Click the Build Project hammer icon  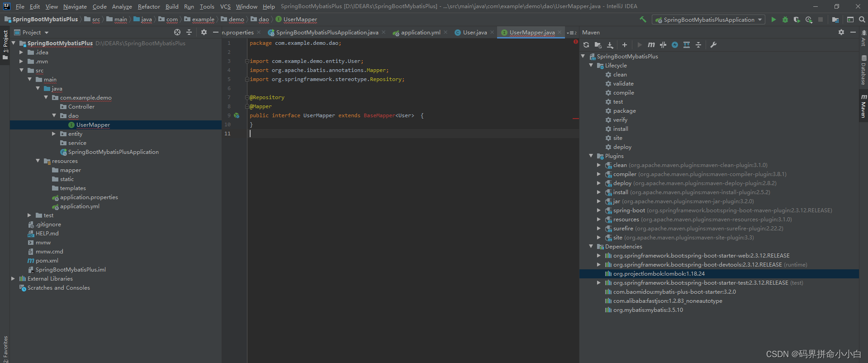643,19
